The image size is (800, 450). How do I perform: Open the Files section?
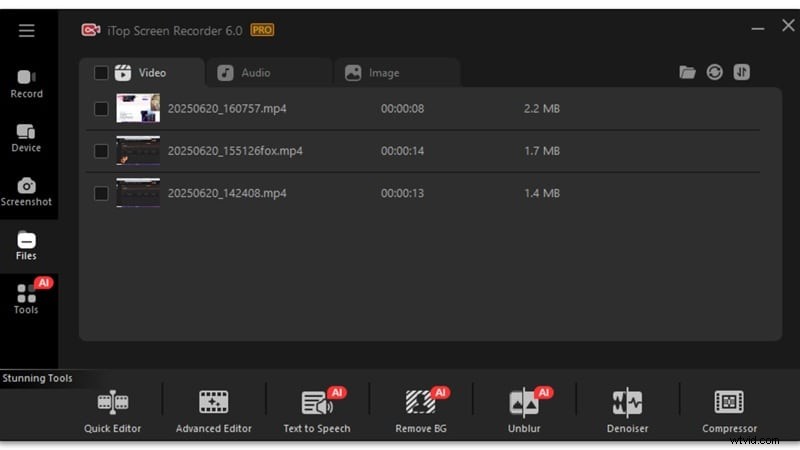point(26,246)
